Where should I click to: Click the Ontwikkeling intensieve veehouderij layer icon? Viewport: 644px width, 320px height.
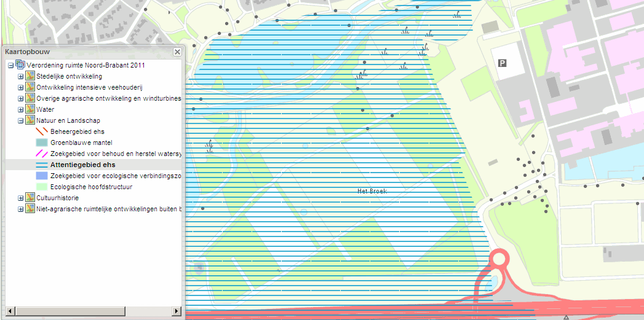click(x=30, y=87)
